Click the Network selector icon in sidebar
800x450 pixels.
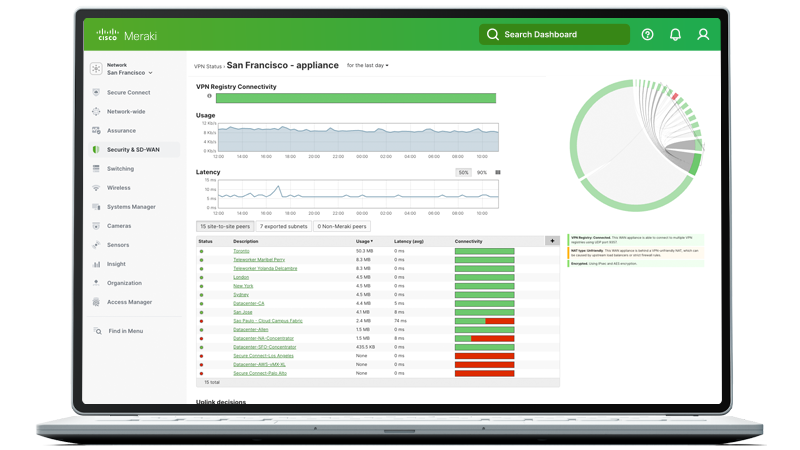point(96,69)
